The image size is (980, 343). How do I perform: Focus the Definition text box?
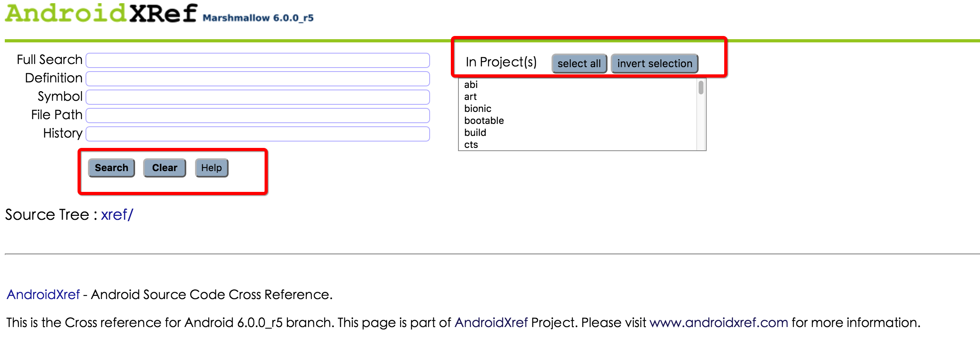pos(258,79)
